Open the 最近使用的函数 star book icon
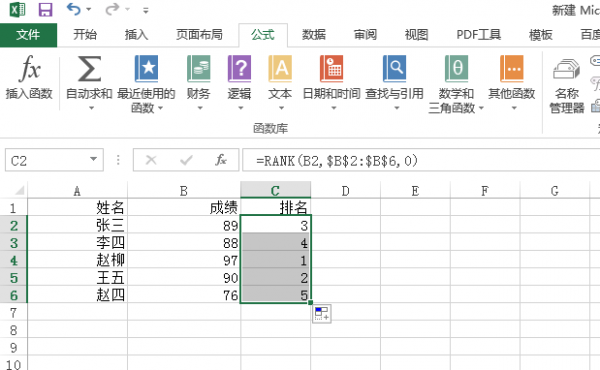Viewport: 600px width, 370px height. (x=146, y=68)
